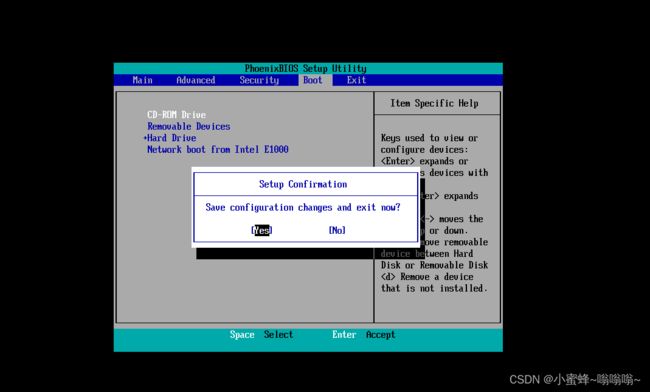650x392 pixels.
Task: Click 'configure devices:' help line
Action: click(424, 150)
